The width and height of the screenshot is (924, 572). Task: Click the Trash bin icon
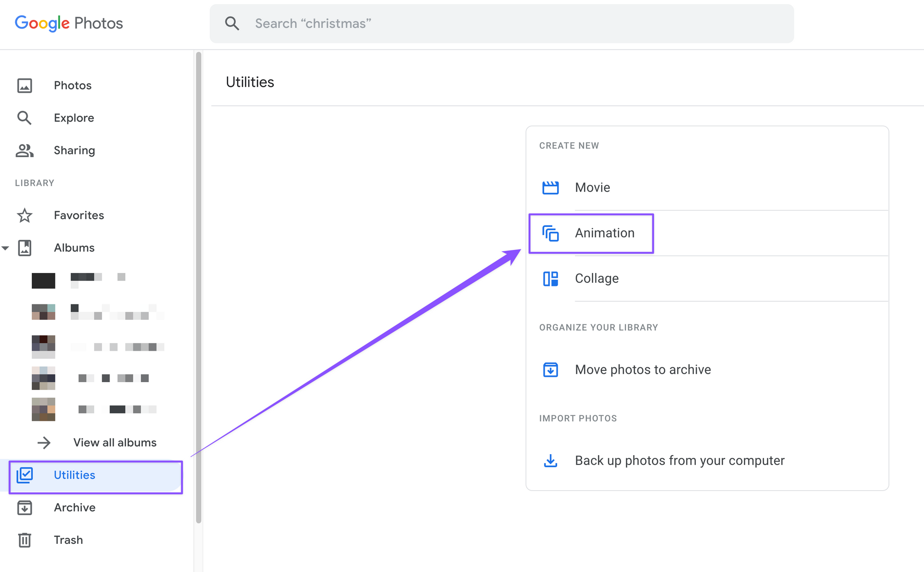coord(24,540)
